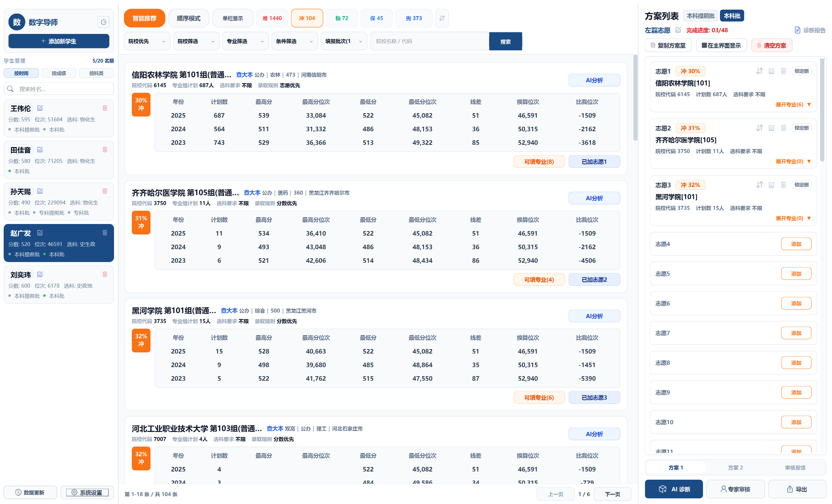Screen dimensions: 832x504
Task: Toggle the 在主界面显示 checkbox
Action: point(704,46)
